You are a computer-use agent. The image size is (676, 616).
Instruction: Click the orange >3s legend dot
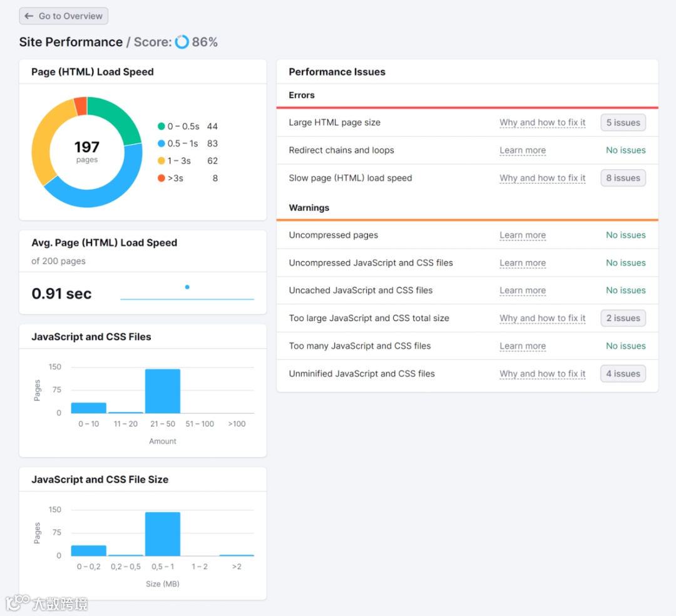[161, 178]
